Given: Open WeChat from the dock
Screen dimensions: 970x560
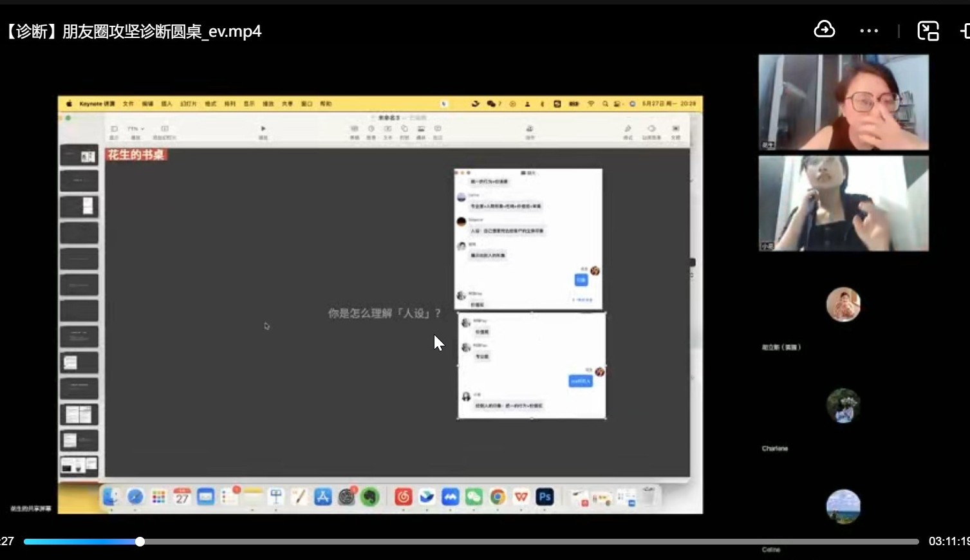Looking at the screenshot, I should [x=474, y=496].
